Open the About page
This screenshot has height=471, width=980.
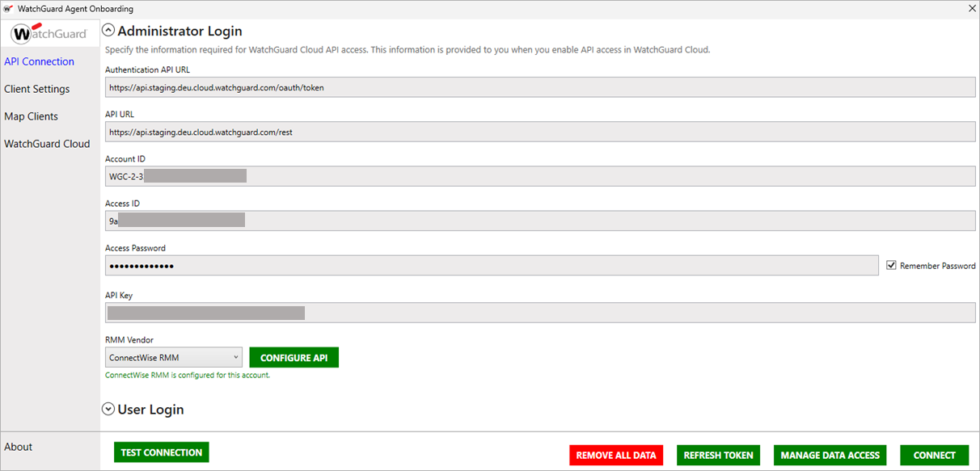[18, 447]
